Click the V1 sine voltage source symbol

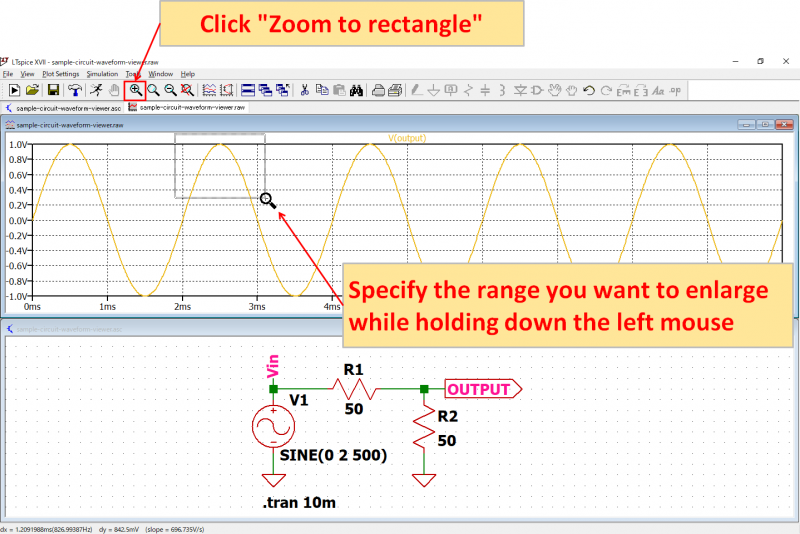273,426
